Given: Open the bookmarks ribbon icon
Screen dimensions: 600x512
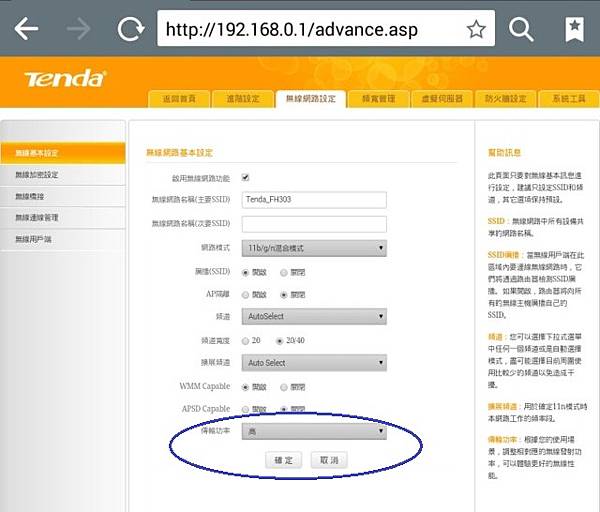Looking at the screenshot, I should click(x=574, y=29).
